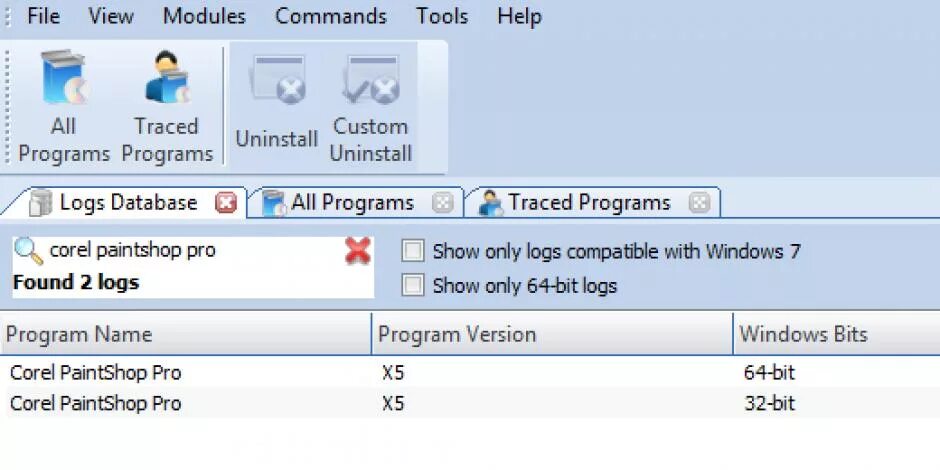Close the Logs Database tab

225,204
